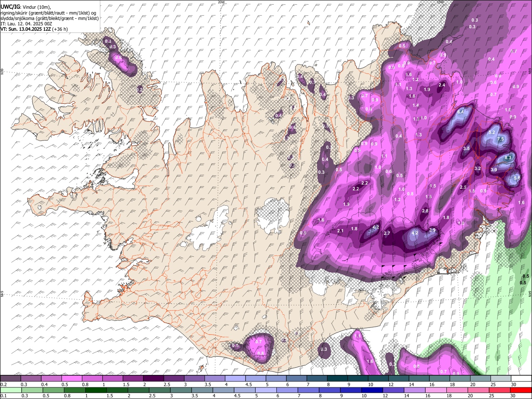
Task: Click the 0.1 label under the bottom legend
Action: click(x=4, y=396)
